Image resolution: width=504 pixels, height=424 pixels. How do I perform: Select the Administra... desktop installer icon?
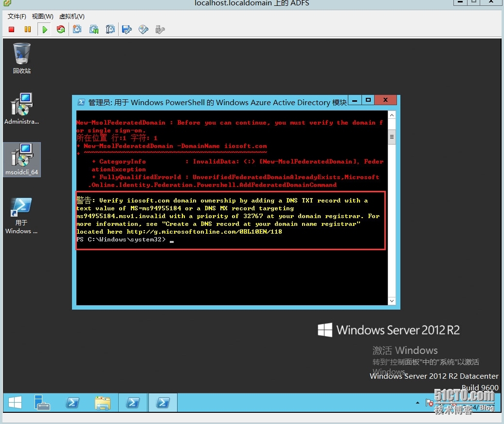coord(22,109)
